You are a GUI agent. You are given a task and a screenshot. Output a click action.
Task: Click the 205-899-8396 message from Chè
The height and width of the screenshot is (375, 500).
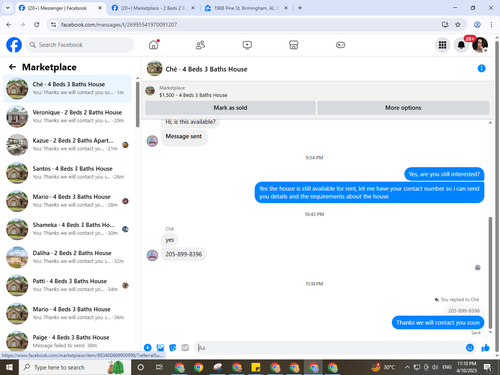coord(184,254)
